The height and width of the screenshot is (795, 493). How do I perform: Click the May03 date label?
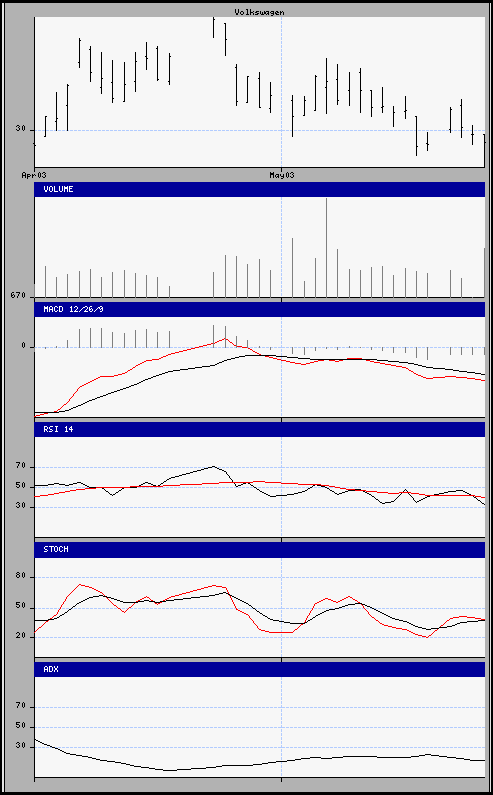click(x=281, y=175)
